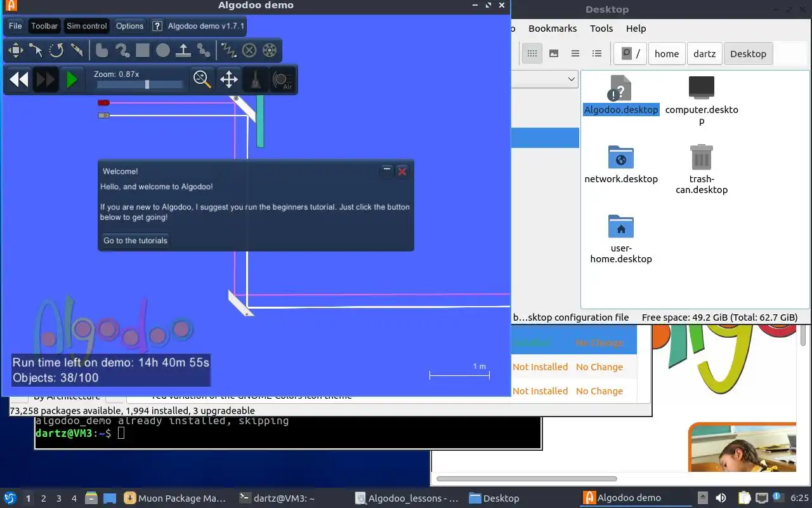
Task: Click the clipboard tray icon
Action: coord(744,498)
